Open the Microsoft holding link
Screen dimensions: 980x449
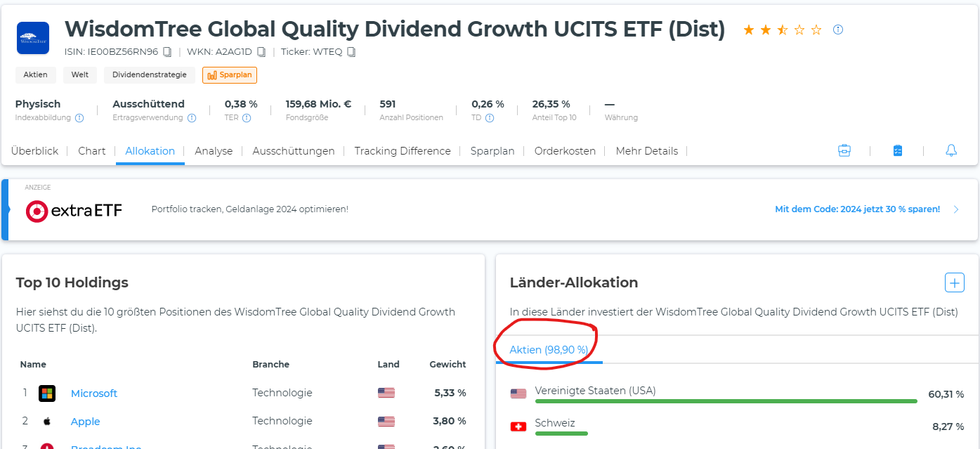click(x=94, y=393)
